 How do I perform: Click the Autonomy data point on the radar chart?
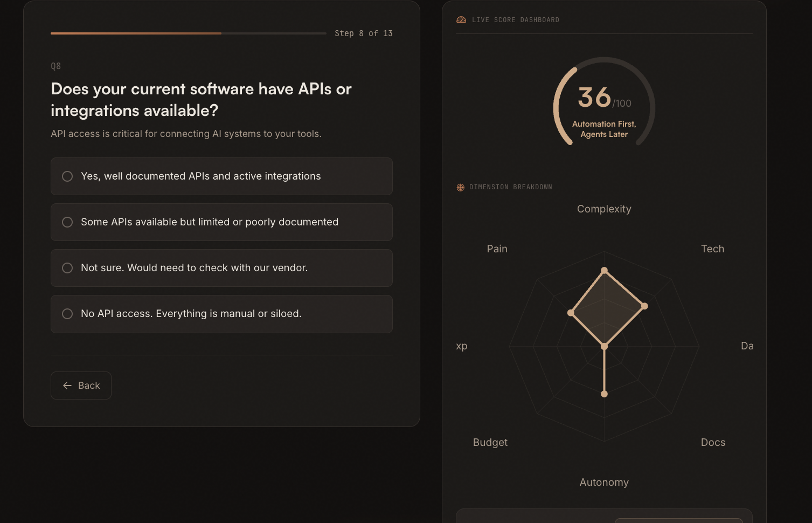pos(603,394)
